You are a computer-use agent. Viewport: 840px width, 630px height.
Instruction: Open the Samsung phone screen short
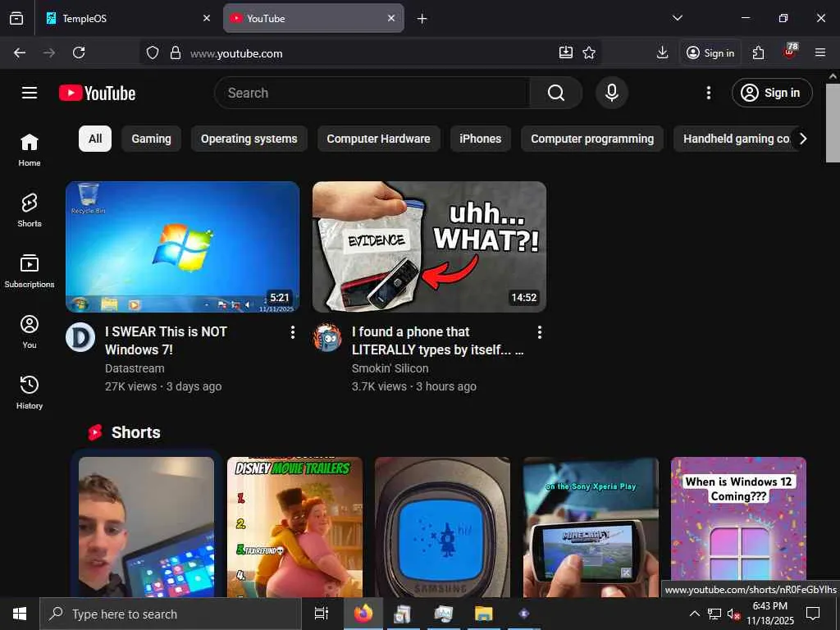(442, 527)
